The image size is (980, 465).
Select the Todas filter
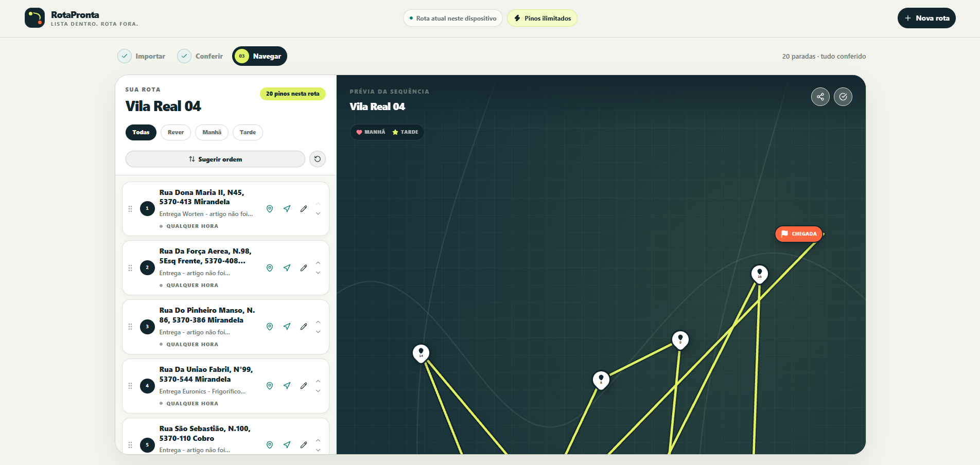click(x=141, y=132)
